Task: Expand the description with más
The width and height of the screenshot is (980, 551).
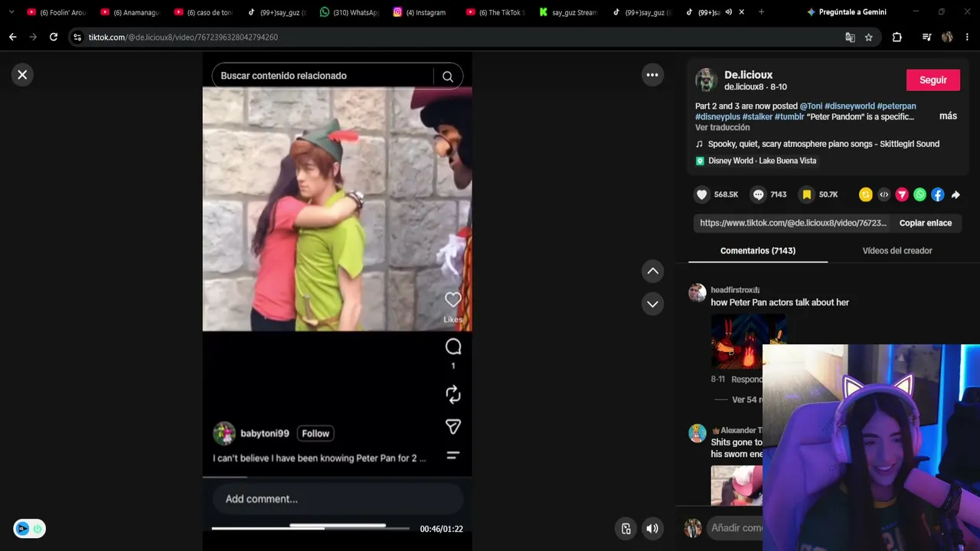Action: coord(948,116)
